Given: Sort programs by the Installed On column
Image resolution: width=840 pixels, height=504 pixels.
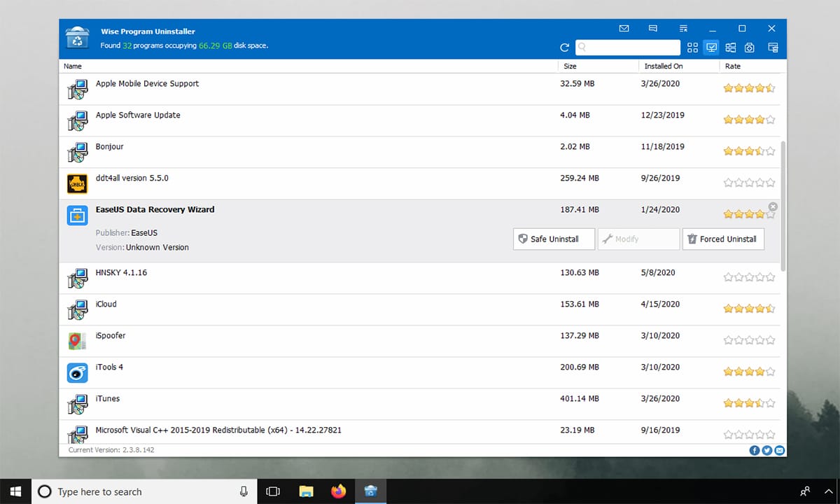Looking at the screenshot, I should 662,66.
